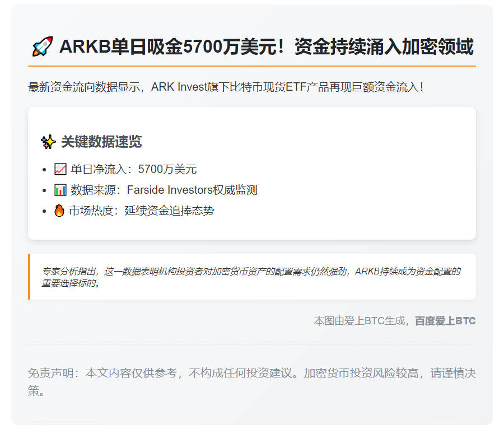
Task: Click the intro sentence starting 最新资金流向数据显示
Action: (226, 87)
